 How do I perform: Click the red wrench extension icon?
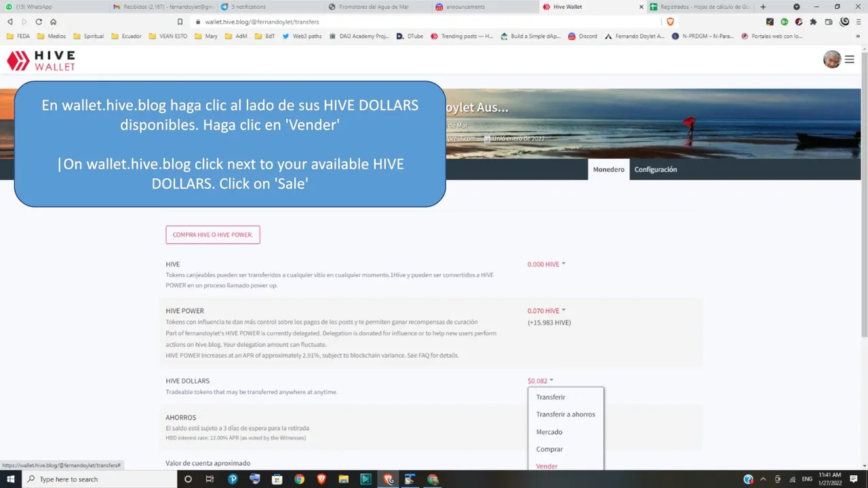tap(799, 22)
